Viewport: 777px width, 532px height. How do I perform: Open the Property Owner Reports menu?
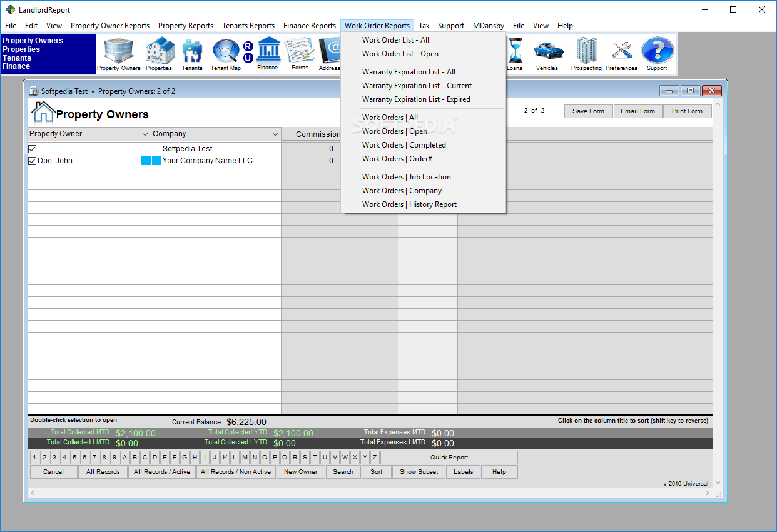(110, 26)
